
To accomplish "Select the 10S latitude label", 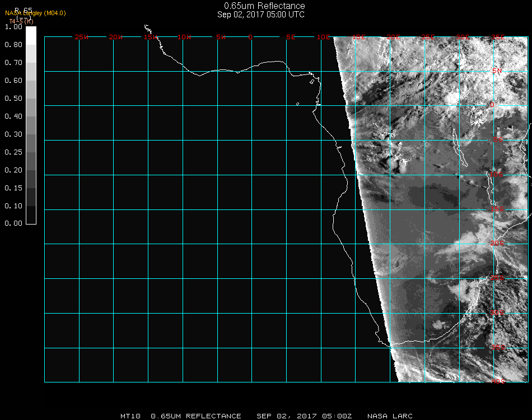I will coord(496,174).
